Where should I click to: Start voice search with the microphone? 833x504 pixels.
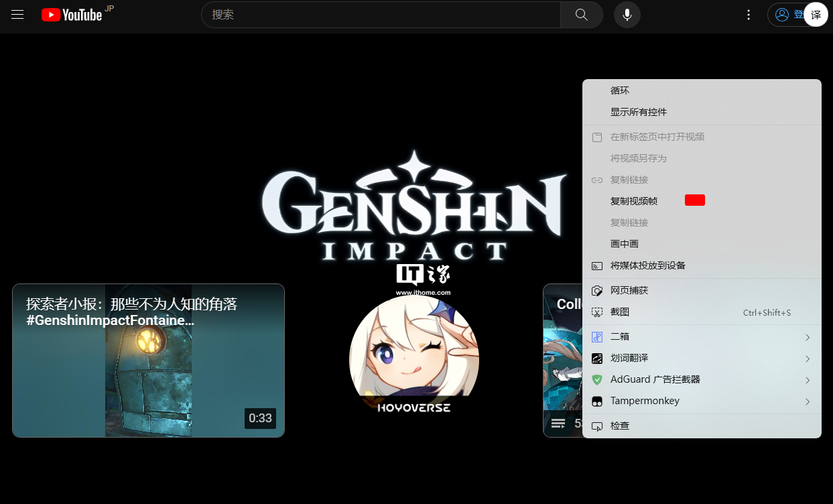coord(627,15)
